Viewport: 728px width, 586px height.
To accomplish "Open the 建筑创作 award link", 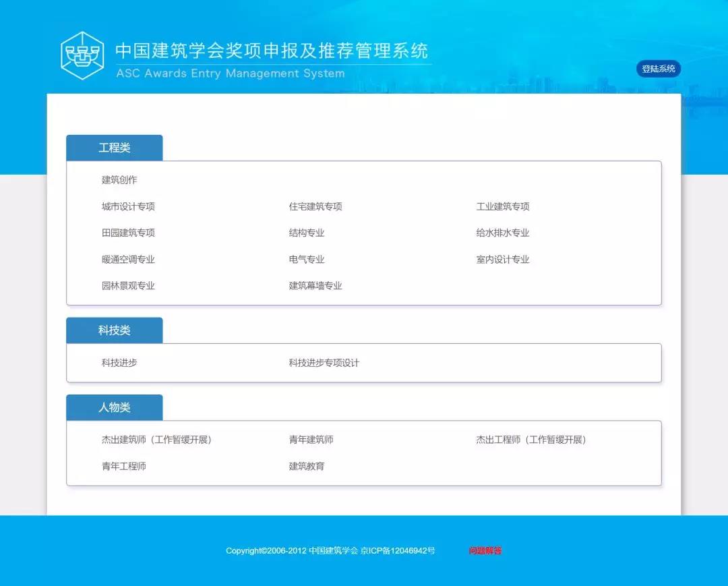I will [119, 180].
